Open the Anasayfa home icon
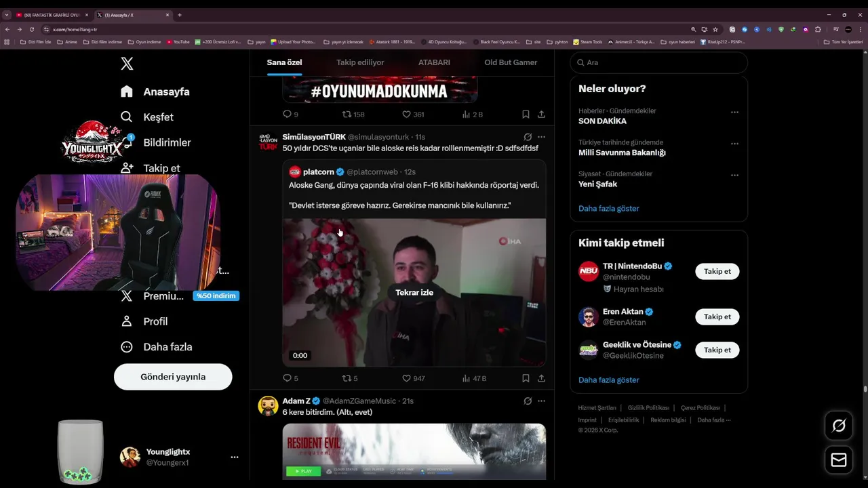The height and width of the screenshot is (488, 868). (127, 91)
